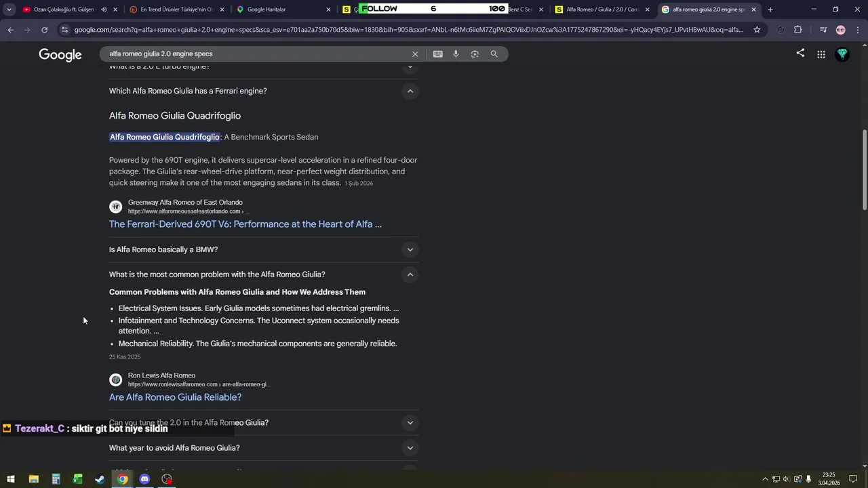This screenshot has width=868, height=488.
Task: Open Chrome three-dot menu
Action: pyautogui.click(x=857, y=30)
